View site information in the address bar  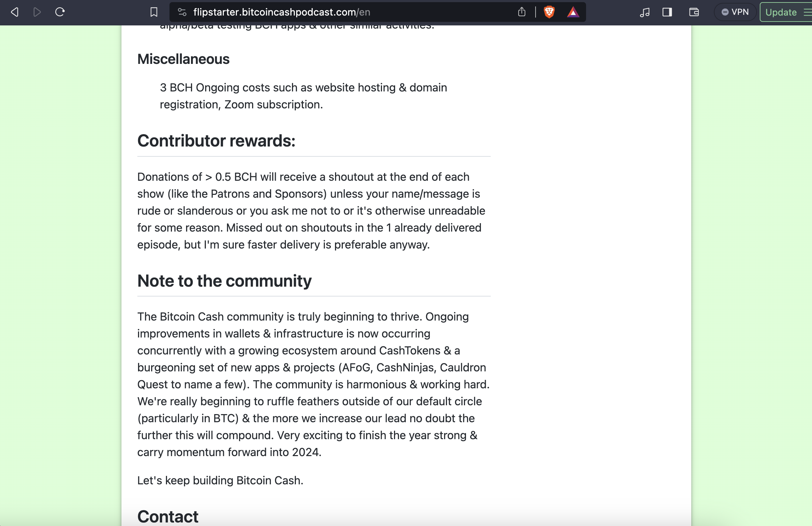[x=182, y=12]
